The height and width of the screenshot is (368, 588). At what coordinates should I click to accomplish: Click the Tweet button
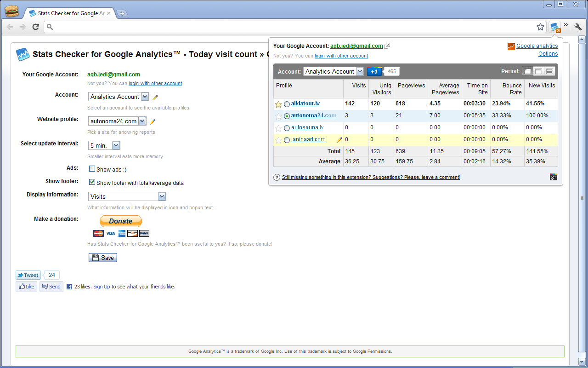(x=28, y=275)
